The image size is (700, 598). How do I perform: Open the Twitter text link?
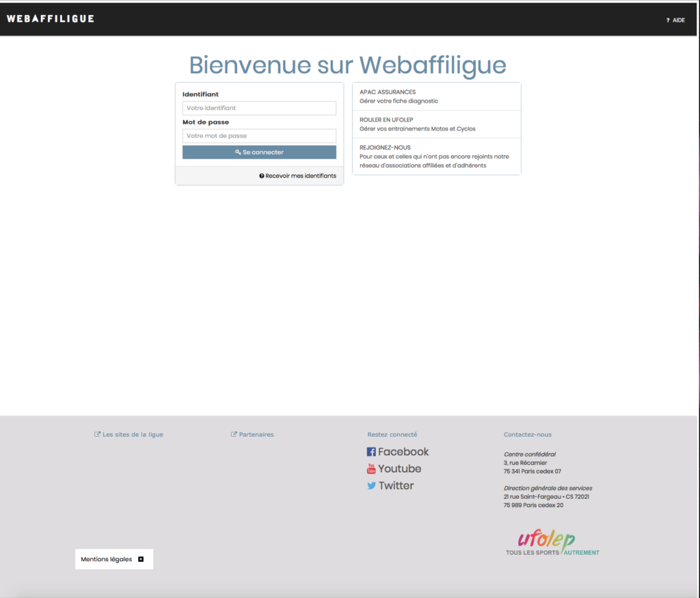point(396,485)
